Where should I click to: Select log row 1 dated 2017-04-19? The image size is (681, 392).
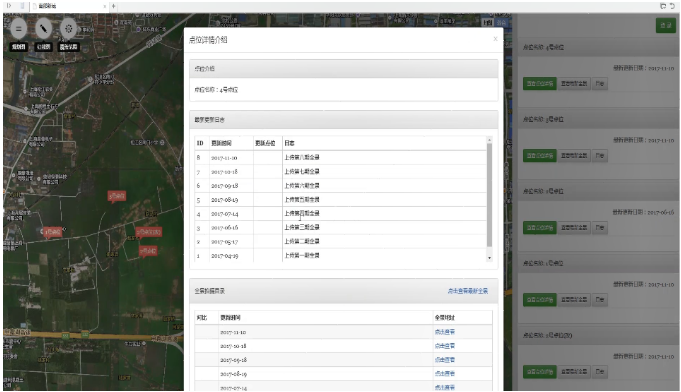[x=341, y=255]
